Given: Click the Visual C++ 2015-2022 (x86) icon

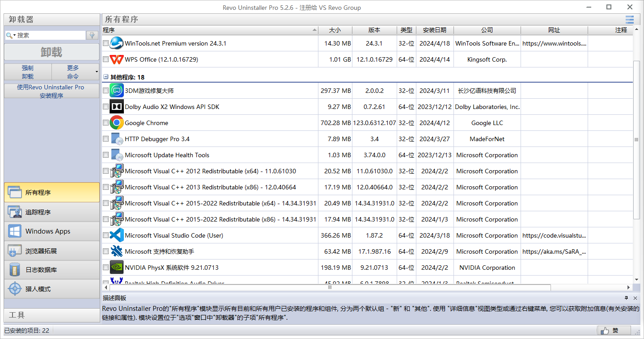Looking at the screenshot, I should [x=117, y=219].
